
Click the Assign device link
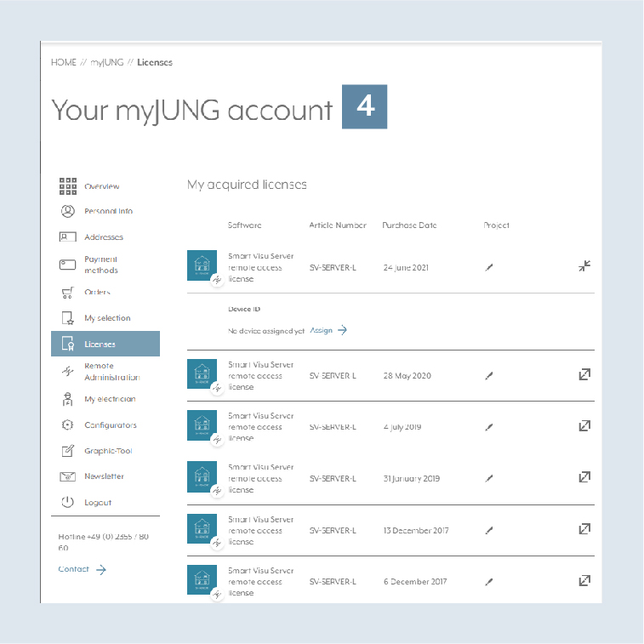(328, 330)
